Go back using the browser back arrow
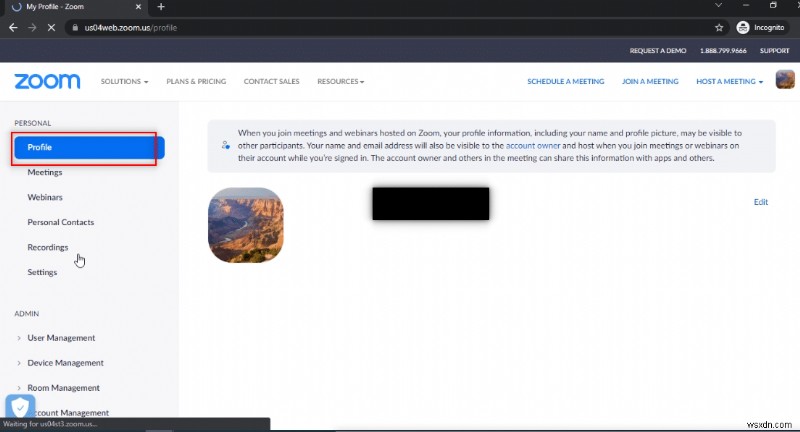Viewport: 800px width, 432px height. click(13, 28)
